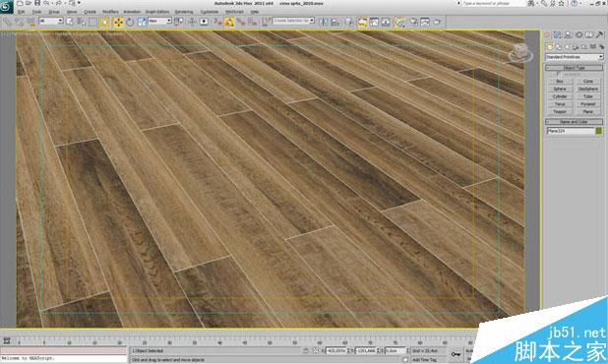Activate the Select and Move tool
The image size is (608, 364).
(x=118, y=22)
